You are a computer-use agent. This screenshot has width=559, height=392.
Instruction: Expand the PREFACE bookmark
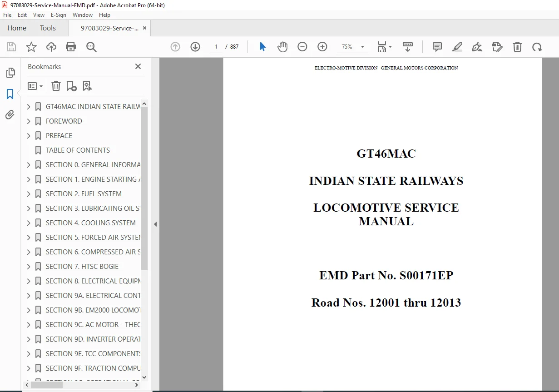[x=29, y=136]
